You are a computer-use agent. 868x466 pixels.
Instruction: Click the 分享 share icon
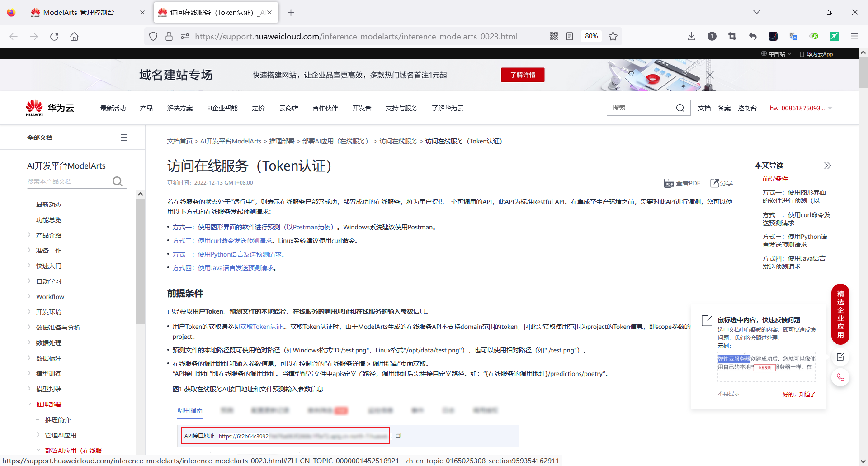[x=722, y=183]
